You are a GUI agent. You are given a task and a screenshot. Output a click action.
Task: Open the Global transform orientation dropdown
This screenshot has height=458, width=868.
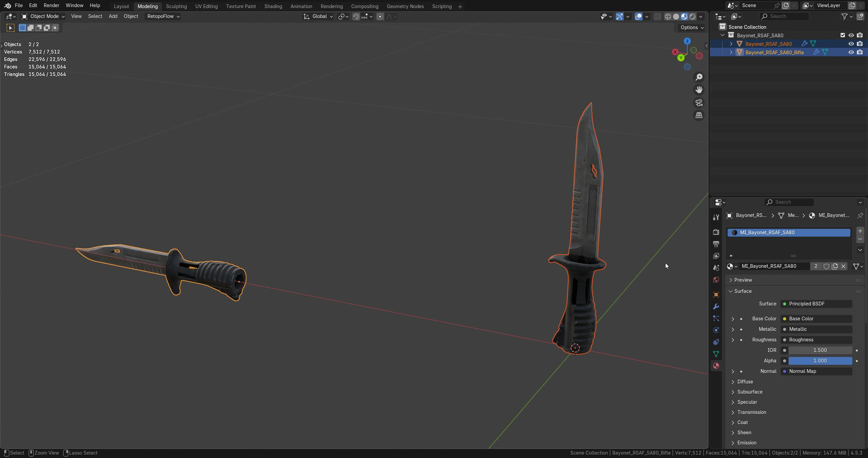tap(318, 17)
